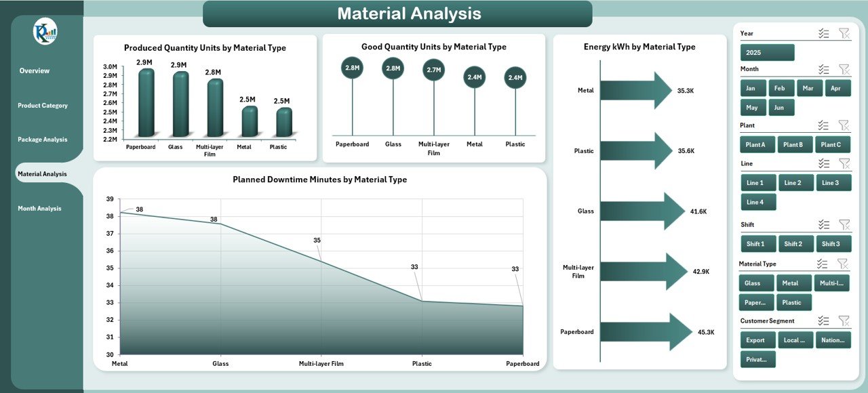Click the Export customer segment button

pos(757,339)
